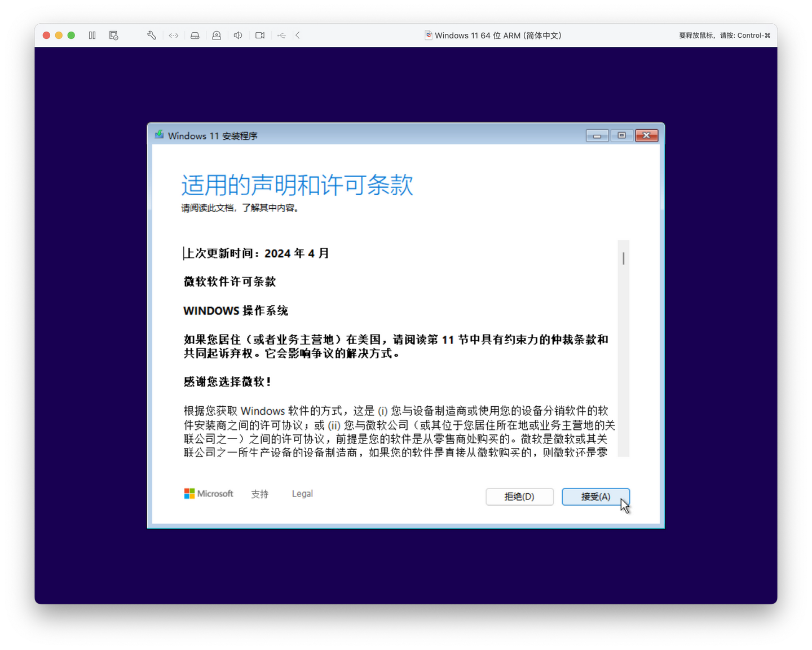Collapse toolbar with the left chevron
Screen dimensions: 812x650
(298, 36)
